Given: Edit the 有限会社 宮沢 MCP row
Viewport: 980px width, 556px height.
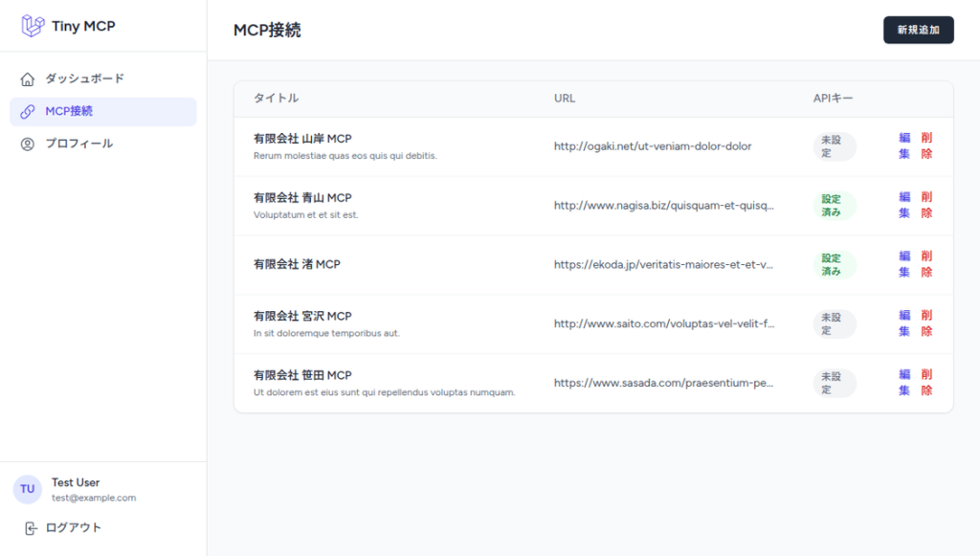Looking at the screenshot, I should pos(904,323).
